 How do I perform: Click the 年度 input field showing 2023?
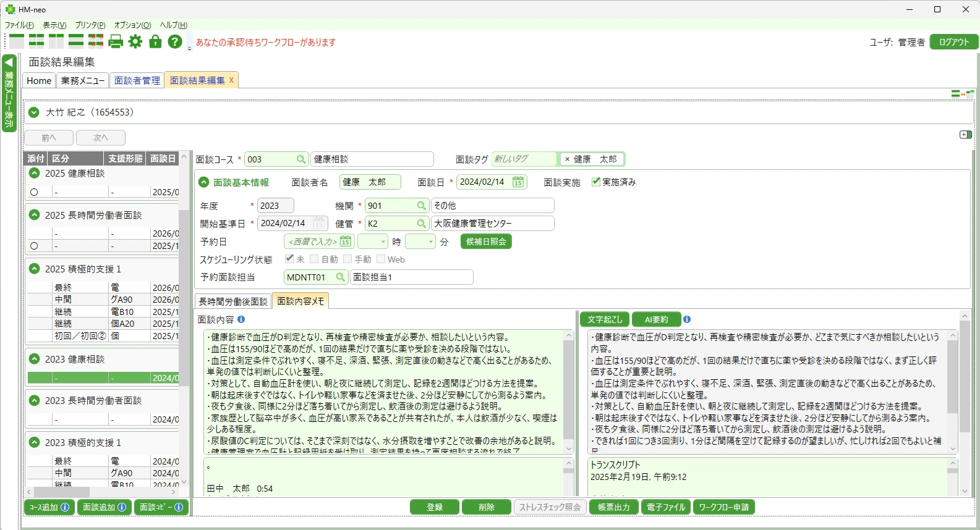click(x=275, y=206)
